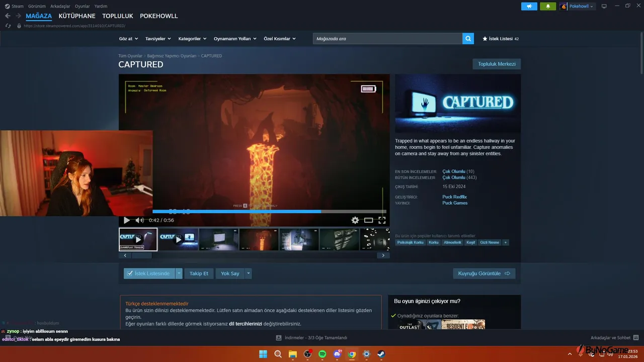Expand wishlist options dropdown arrow

click(179, 274)
